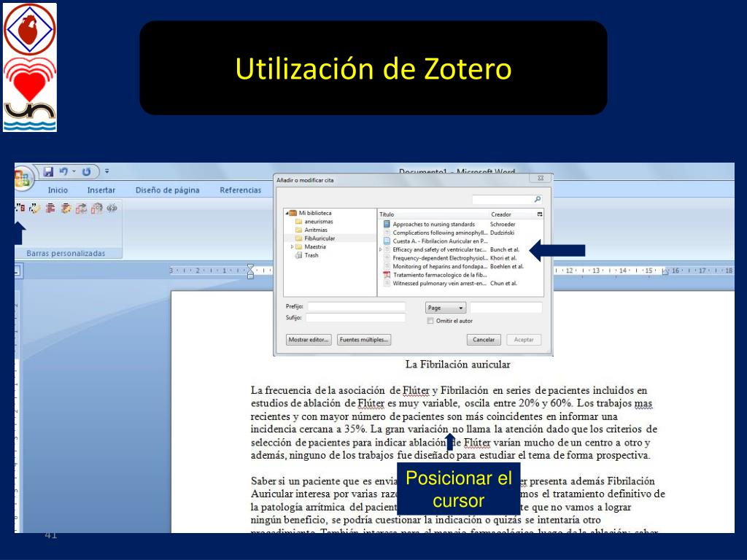This screenshot has width=747, height=560.
Task: Click the Redo icon in quick access
Action: click(86, 171)
